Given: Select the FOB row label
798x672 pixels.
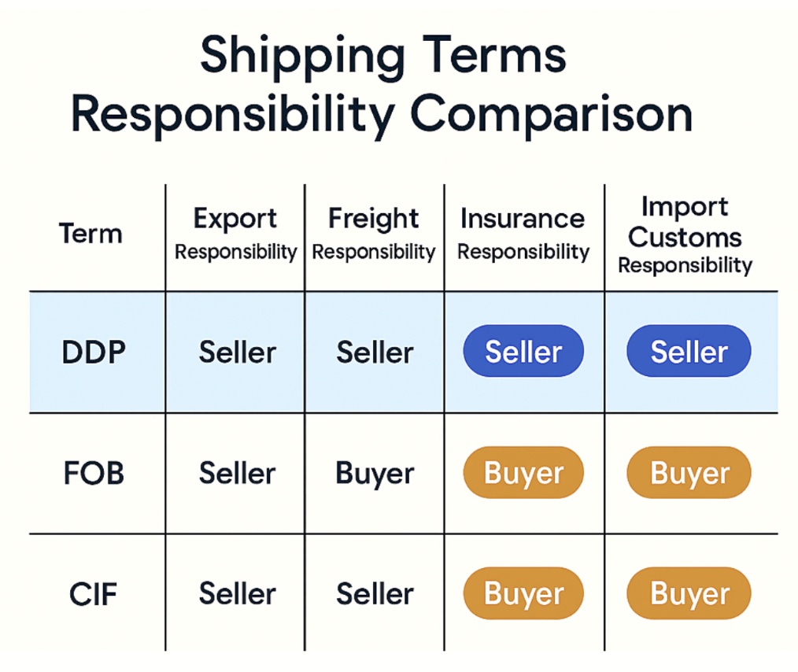Looking at the screenshot, I should [94, 473].
